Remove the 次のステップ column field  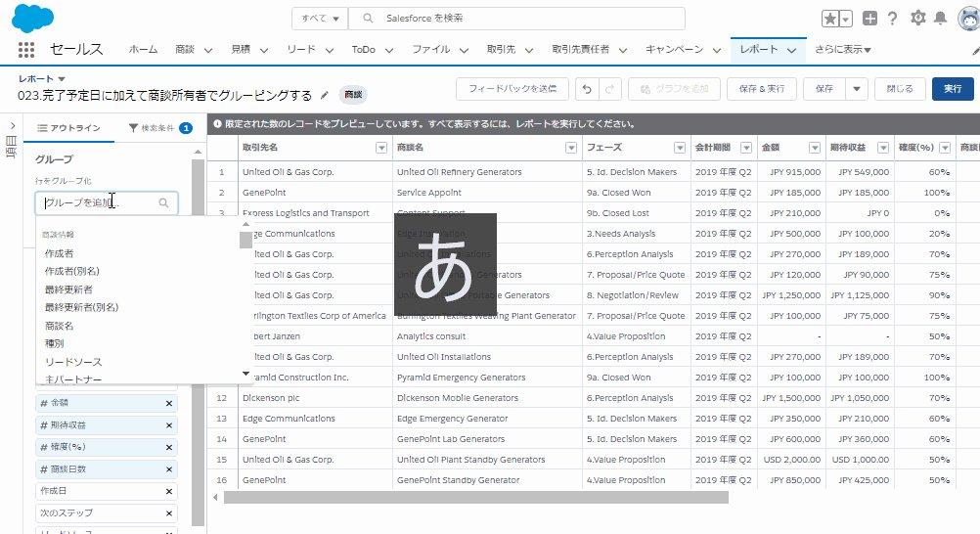[x=169, y=513]
